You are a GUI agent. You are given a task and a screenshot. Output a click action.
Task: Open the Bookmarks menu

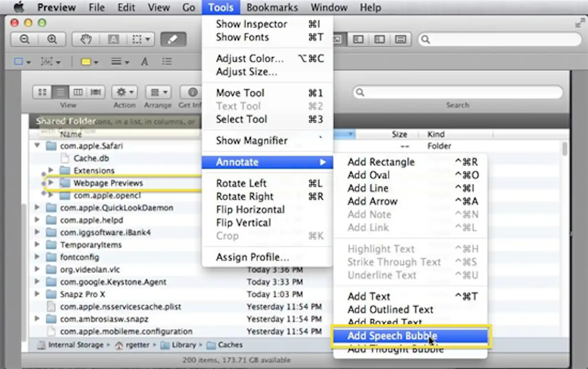pyautogui.click(x=272, y=7)
